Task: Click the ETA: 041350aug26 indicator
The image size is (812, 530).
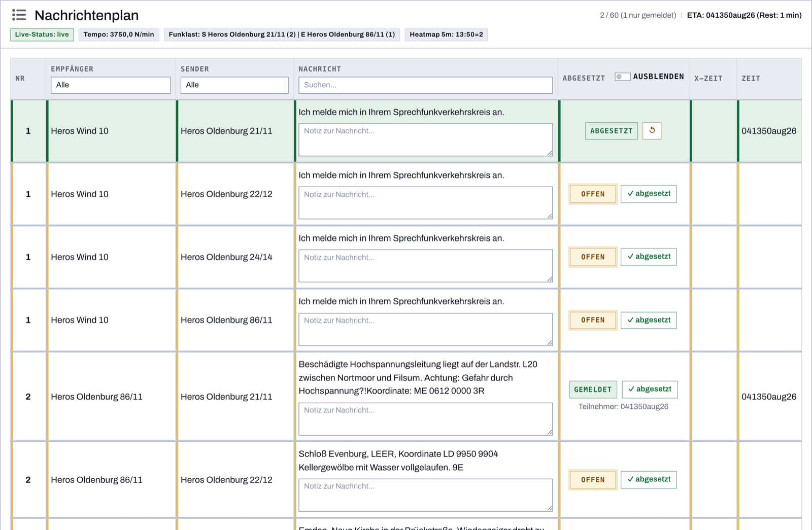Action: coord(744,15)
